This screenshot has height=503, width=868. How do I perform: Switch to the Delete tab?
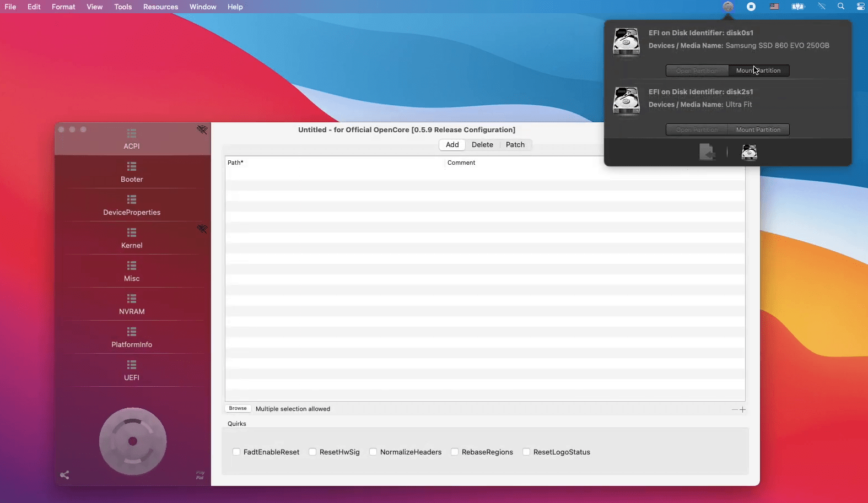pyautogui.click(x=482, y=144)
